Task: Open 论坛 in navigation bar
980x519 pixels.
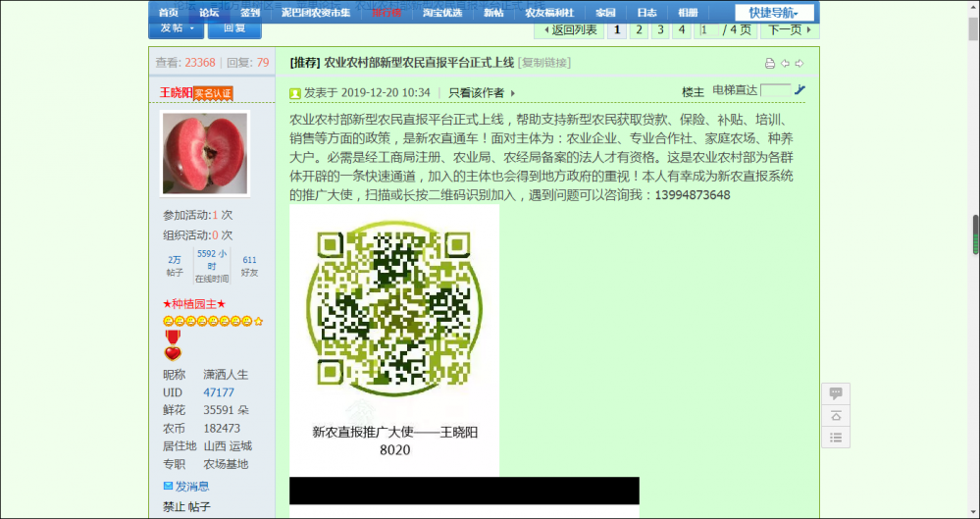Action: click(209, 13)
